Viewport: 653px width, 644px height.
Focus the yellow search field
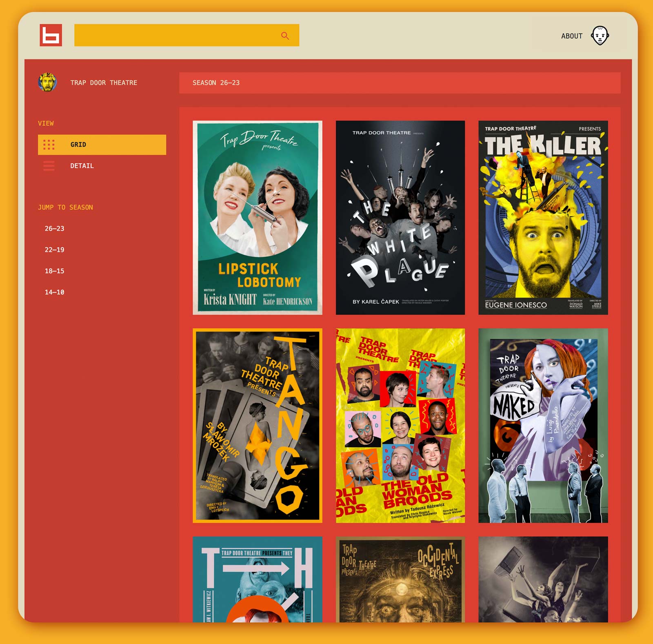(187, 35)
